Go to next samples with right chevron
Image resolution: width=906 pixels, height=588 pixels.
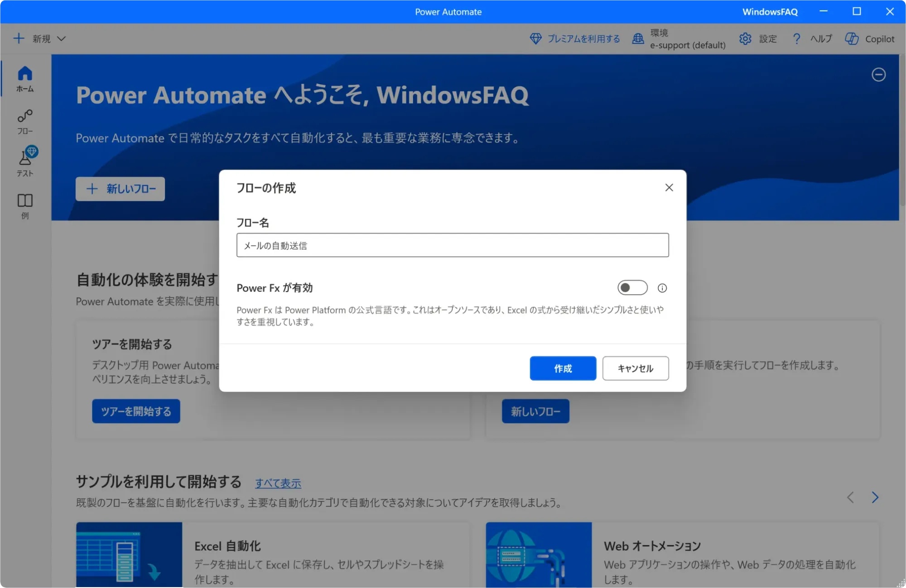pos(875,497)
